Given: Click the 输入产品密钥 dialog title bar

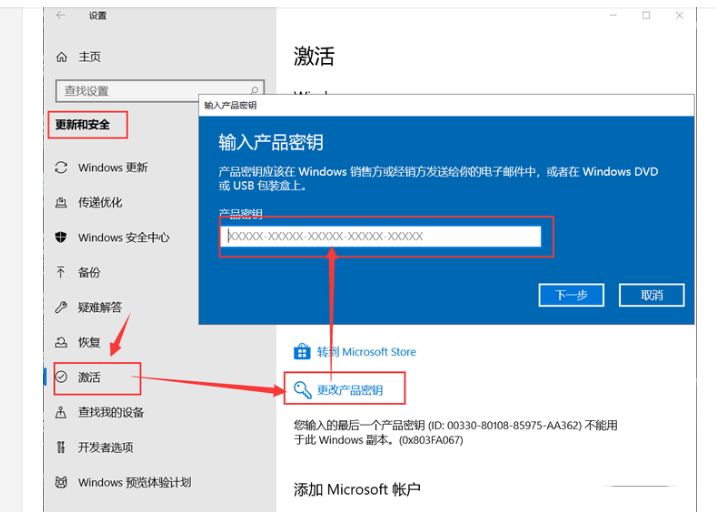Looking at the screenshot, I should (x=446, y=106).
